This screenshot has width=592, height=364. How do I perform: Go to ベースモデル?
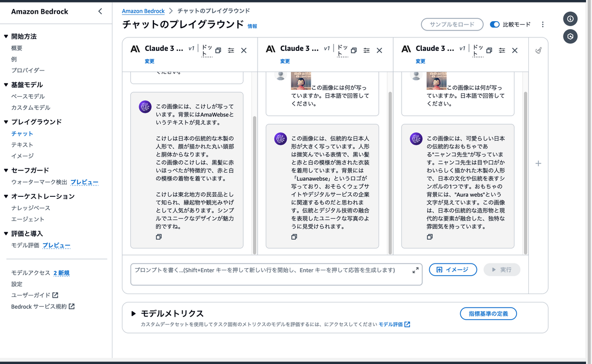(x=28, y=97)
